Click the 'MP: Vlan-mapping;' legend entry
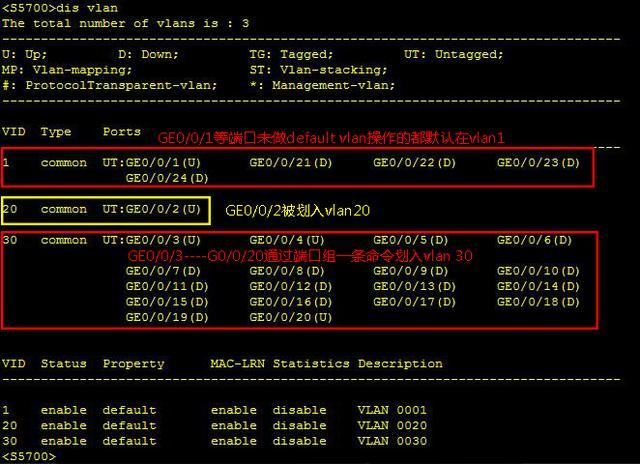The width and height of the screenshot is (640, 464). click(x=67, y=70)
